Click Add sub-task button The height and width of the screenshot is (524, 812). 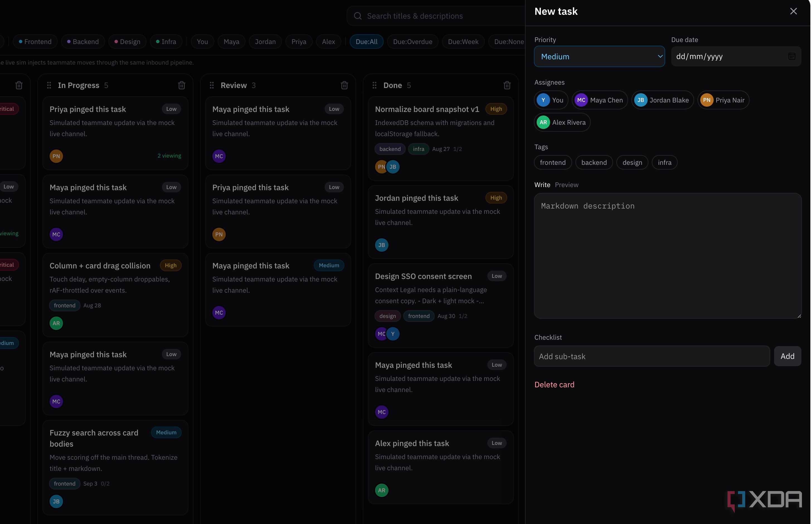[787, 356]
